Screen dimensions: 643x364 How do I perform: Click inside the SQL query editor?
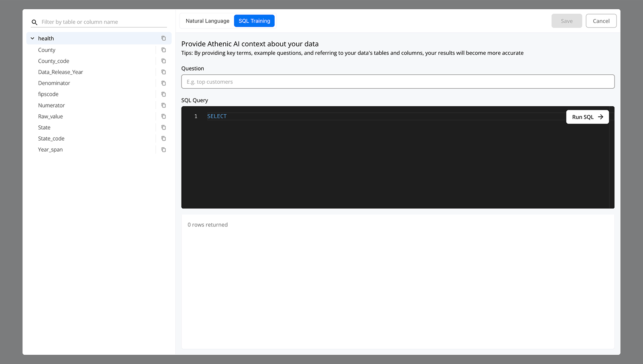click(383, 161)
